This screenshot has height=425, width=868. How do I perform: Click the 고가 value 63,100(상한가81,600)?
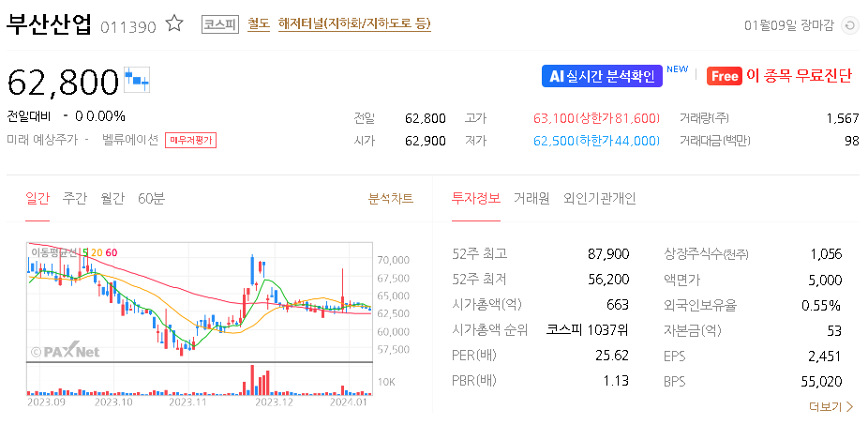(597, 118)
